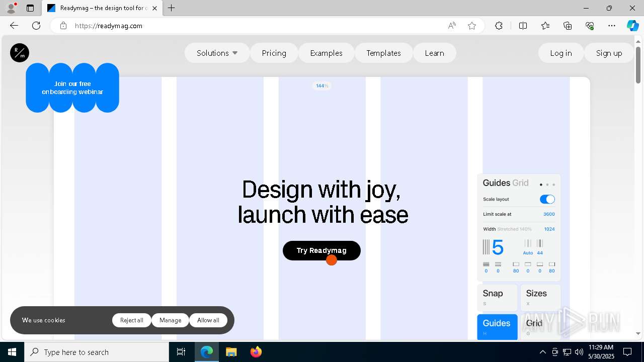Open Windows Start menu
Image resolution: width=644 pixels, height=362 pixels.
tap(12, 352)
